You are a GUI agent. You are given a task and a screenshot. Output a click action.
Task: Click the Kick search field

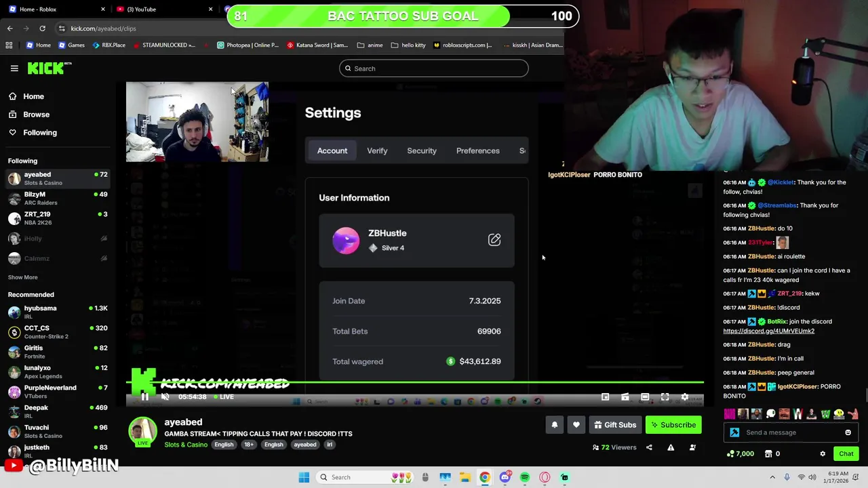[433, 68]
